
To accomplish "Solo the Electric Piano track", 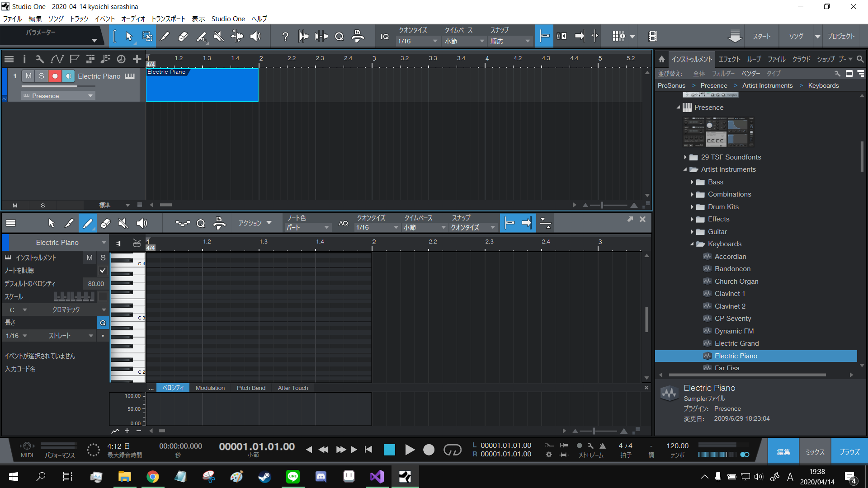I will coord(42,76).
